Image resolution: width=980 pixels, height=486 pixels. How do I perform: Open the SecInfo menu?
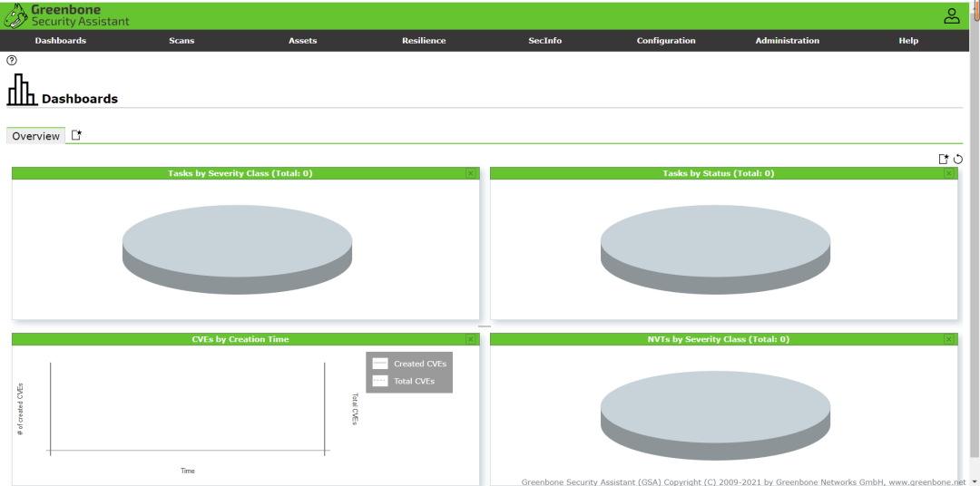coord(545,41)
